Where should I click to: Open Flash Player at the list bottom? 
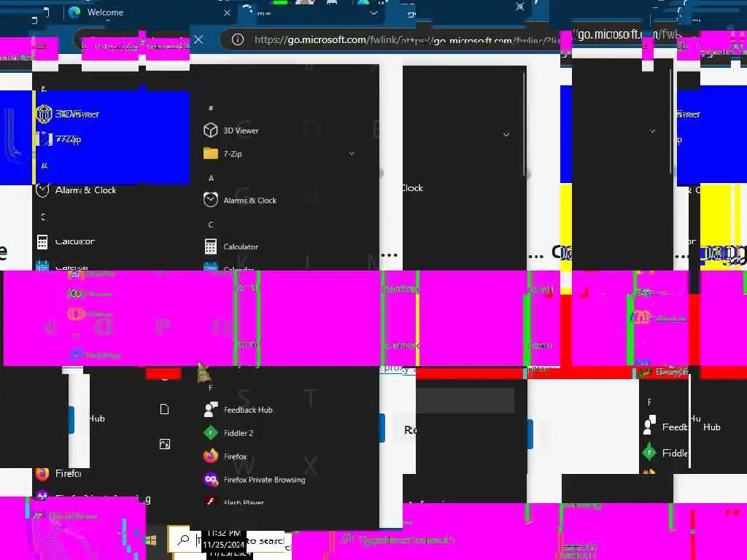click(234, 502)
